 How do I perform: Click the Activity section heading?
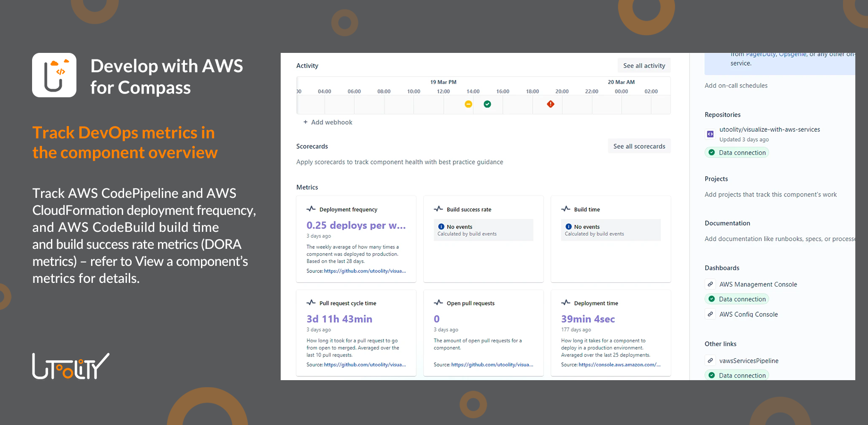(x=307, y=66)
